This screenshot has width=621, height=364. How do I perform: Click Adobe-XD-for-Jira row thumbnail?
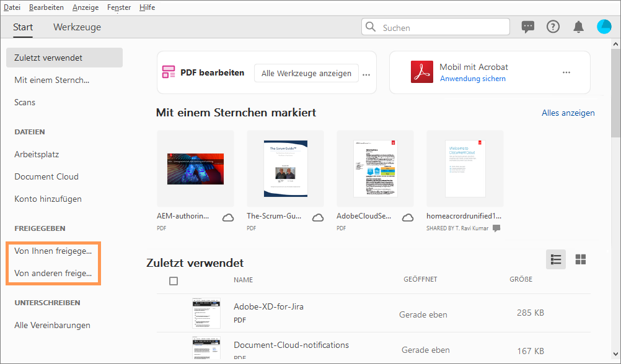(206, 313)
